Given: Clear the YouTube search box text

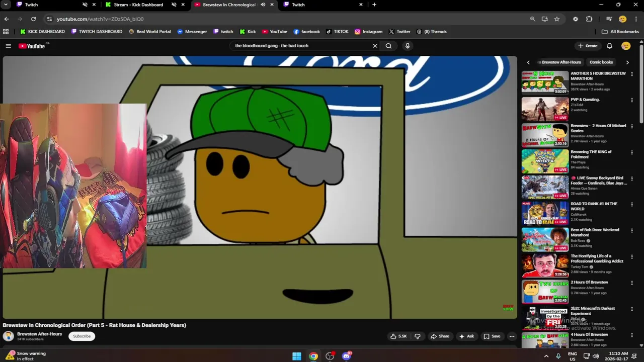Looking at the screenshot, I should 375,46.
